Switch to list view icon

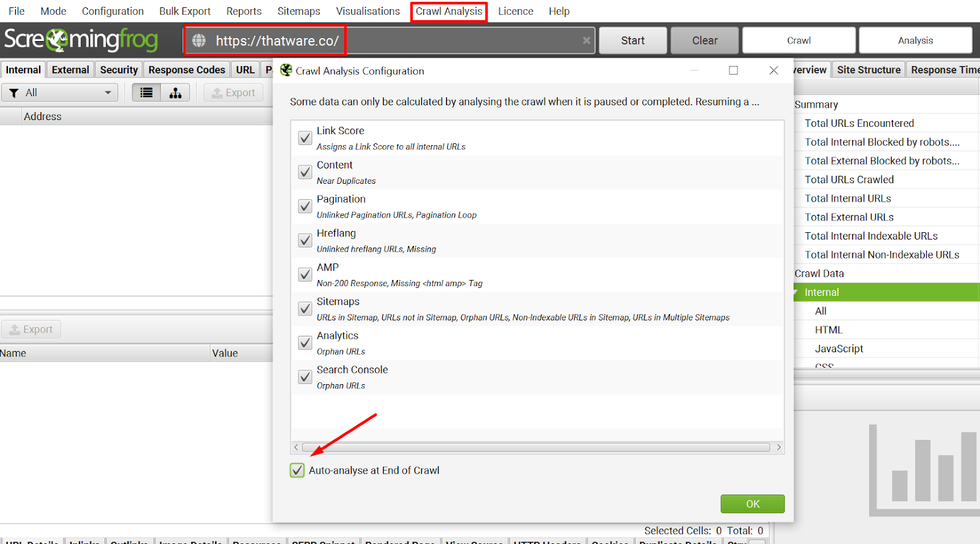146,93
